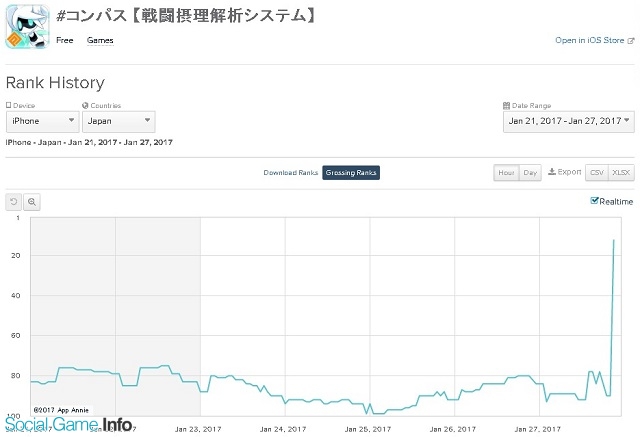Click the rank spike on chart line
Viewport: 640px width, 437px height.
(x=613, y=240)
